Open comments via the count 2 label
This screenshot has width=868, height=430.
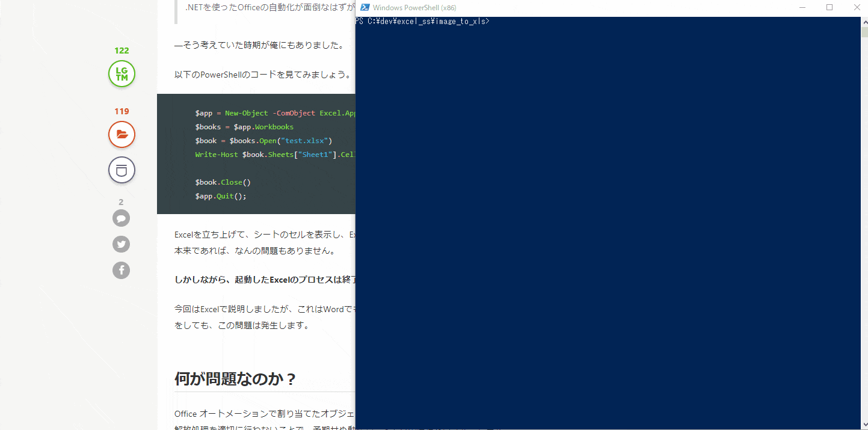[121, 202]
